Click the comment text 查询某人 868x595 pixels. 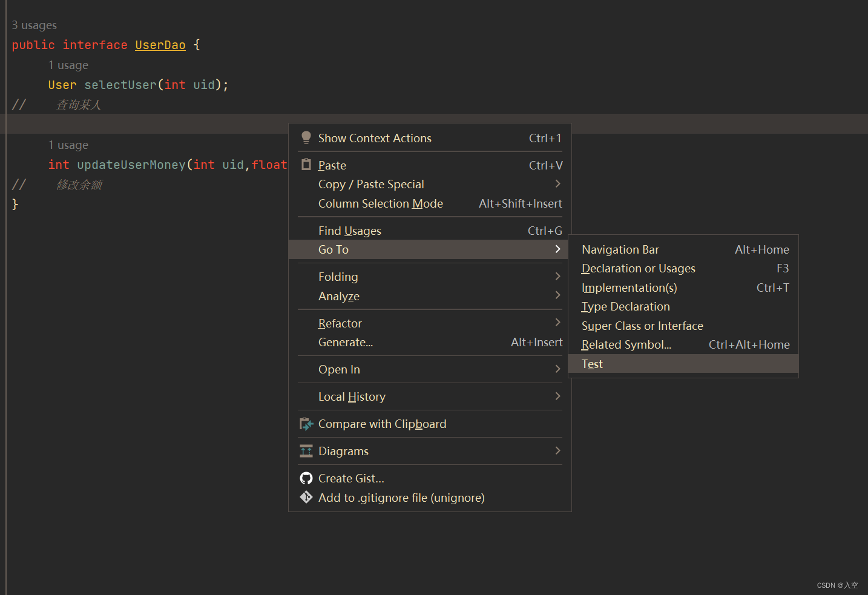(x=79, y=105)
